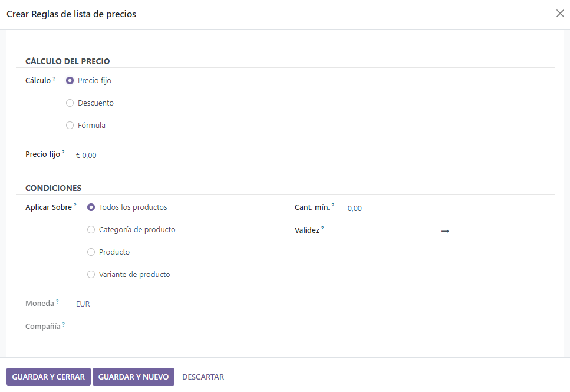Screen dimensions: 570x392
Task: Close the dialog with the X icon
Action: pyautogui.click(x=560, y=14)
